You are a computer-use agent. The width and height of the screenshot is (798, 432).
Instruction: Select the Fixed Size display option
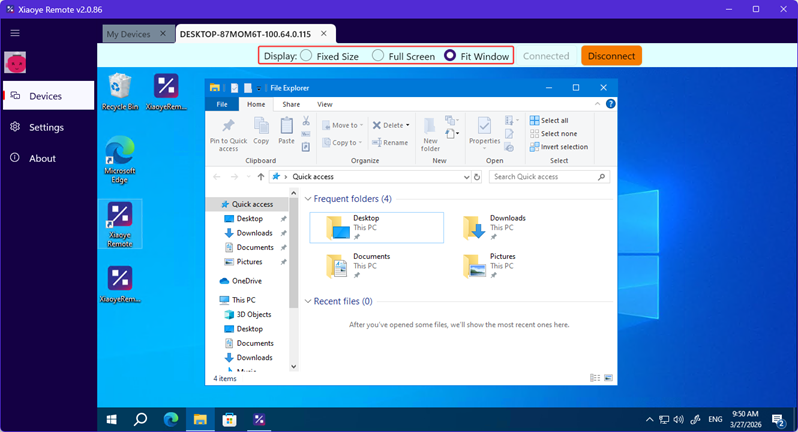(x=306, y=56)
